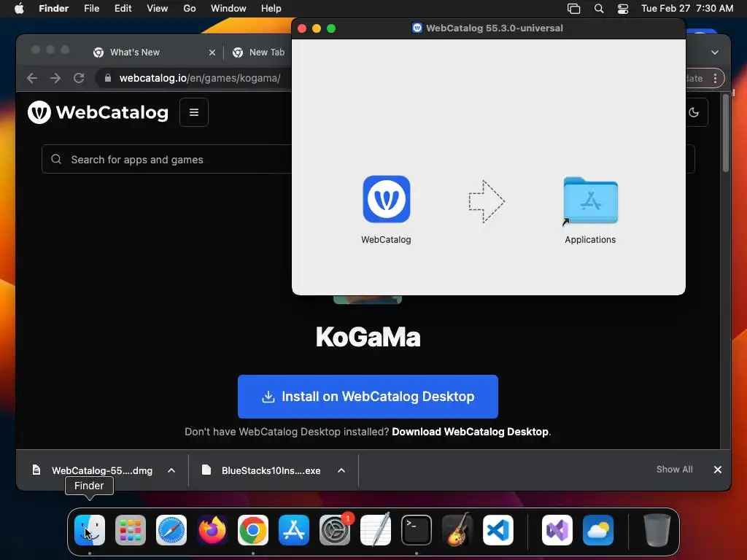Screen dimensions: 747x560
Task: Click the Applications folder shortcut
Action: tap(590, 201)
